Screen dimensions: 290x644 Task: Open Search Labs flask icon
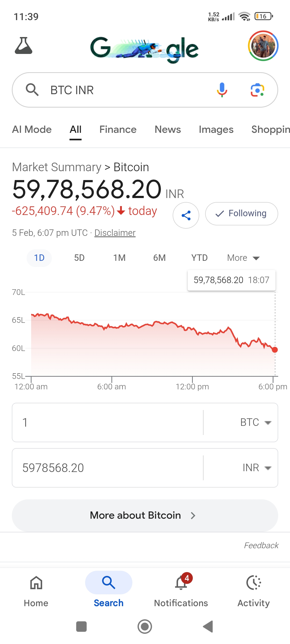tap(24, 46)
